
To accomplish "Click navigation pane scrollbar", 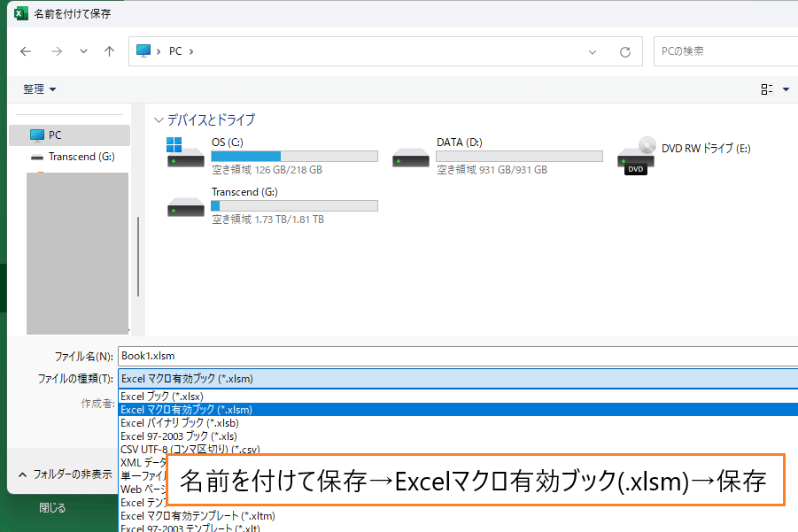I will [x=138, y=257].
